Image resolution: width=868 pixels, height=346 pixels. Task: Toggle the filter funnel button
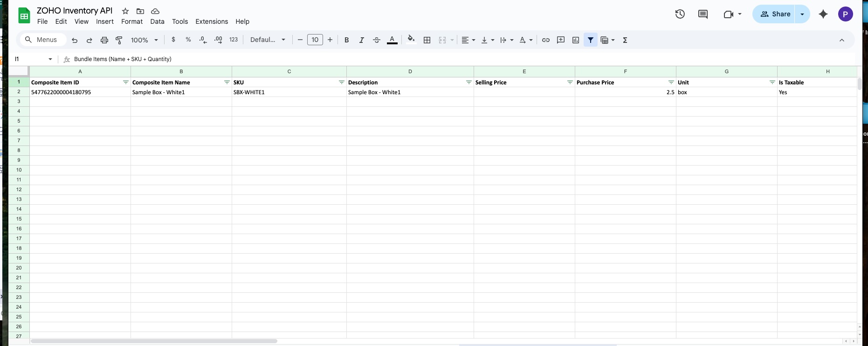[x=591, y=40]
